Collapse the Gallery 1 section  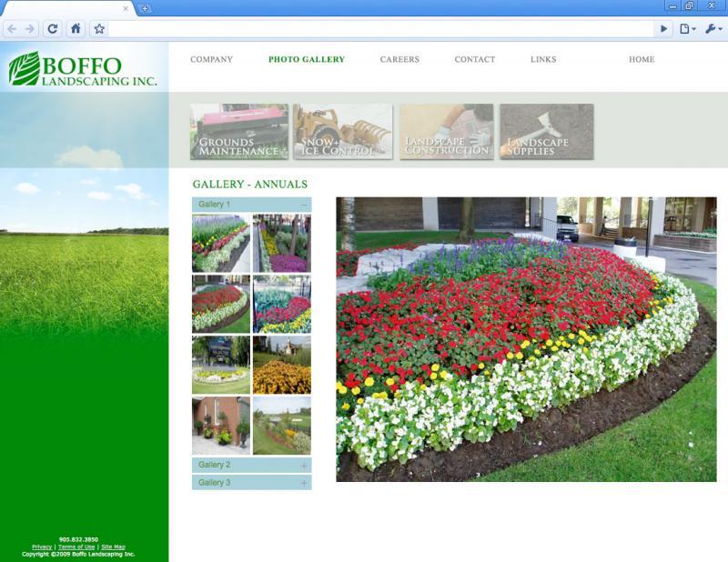251,205
